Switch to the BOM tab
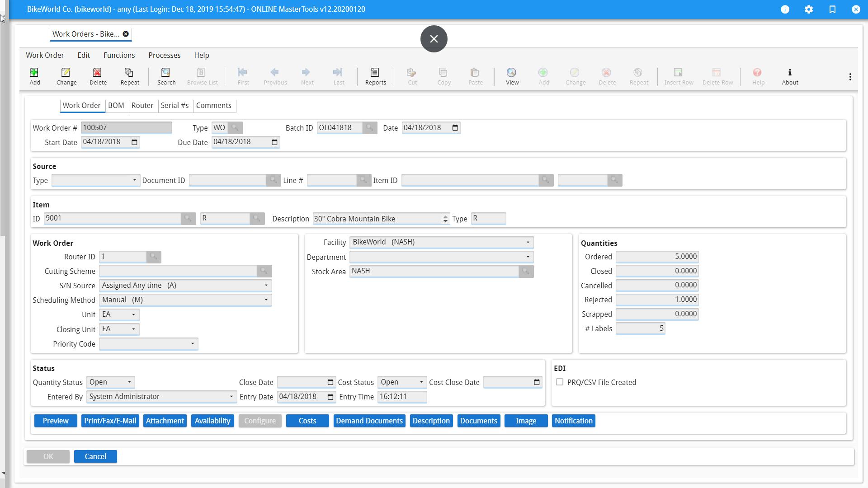Screen dimensions: 868x488 116,105
